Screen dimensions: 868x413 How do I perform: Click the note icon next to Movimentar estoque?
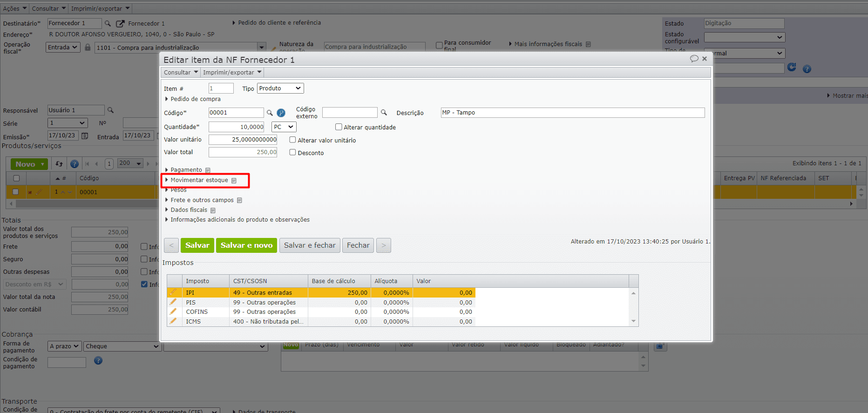click(x=234, y=181)
